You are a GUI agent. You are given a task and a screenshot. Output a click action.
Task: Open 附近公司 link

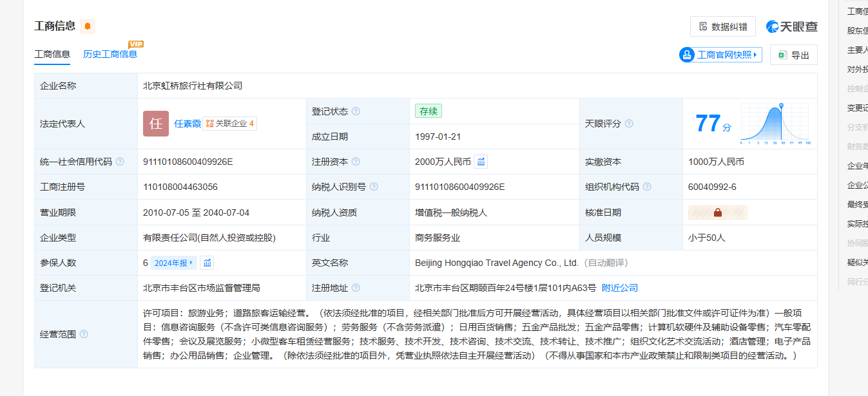tap(620, 288)
